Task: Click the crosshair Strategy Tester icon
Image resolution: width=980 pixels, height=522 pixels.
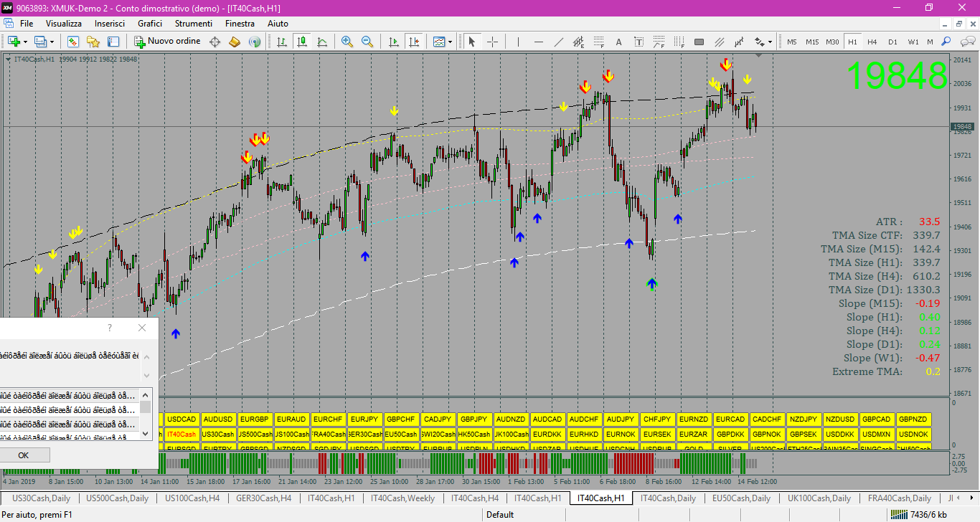Action: click(215, 42)
